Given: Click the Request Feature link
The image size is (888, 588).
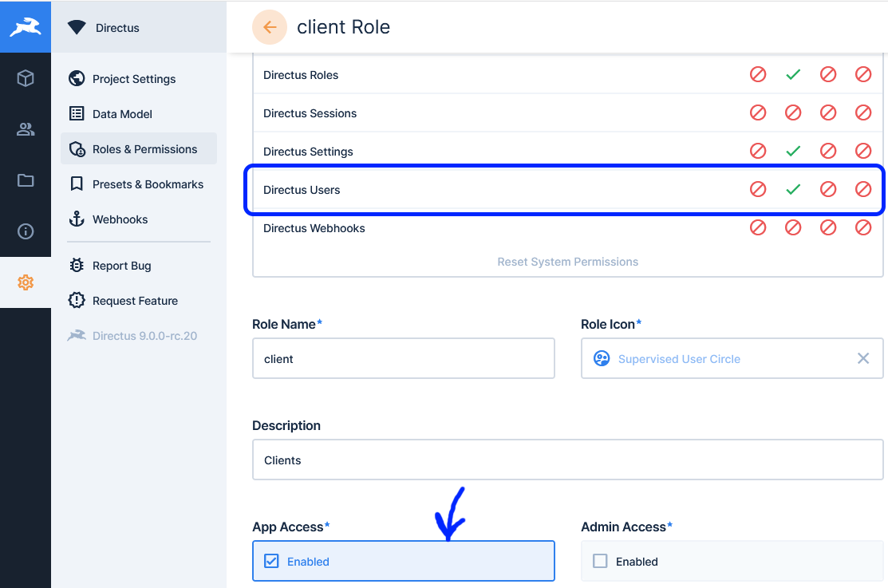Looking at the screenshot, I should click(139, 301).
